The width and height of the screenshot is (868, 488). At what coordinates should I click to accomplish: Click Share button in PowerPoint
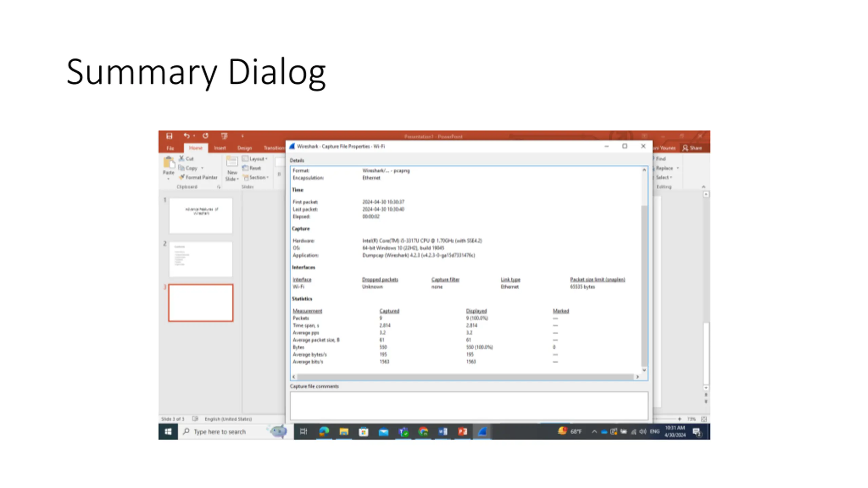[x=692, y=148]
